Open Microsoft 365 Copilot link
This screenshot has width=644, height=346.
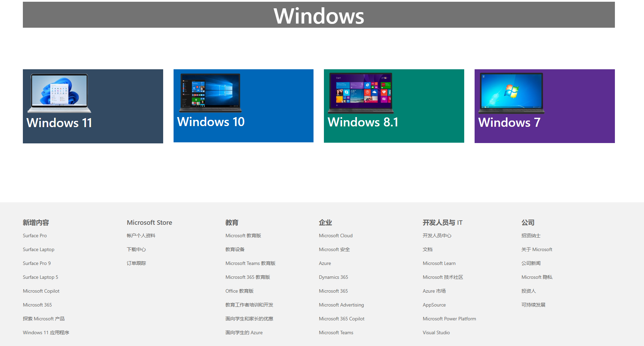click(x=342, y=319)
